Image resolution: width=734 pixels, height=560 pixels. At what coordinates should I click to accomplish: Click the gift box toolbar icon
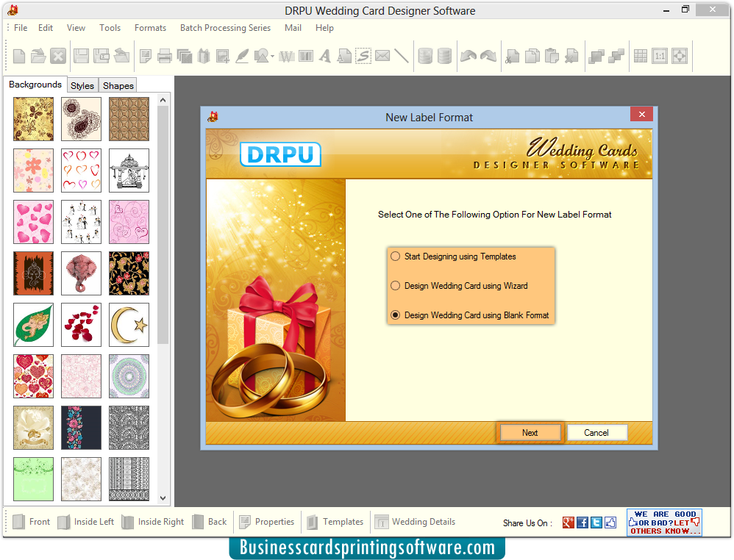[x=204, y=57]
